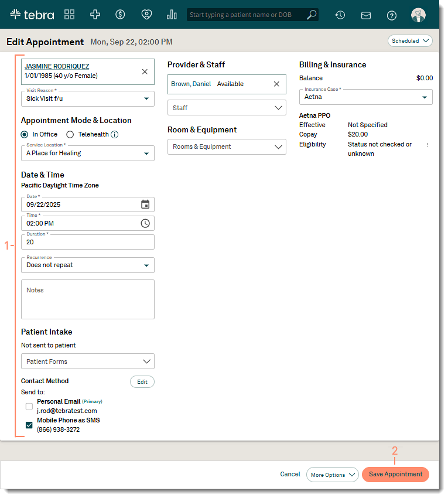Remove provider Brown, Daniel with X
The height and width of the screenshot is (498, 448).
coord(276,84)
